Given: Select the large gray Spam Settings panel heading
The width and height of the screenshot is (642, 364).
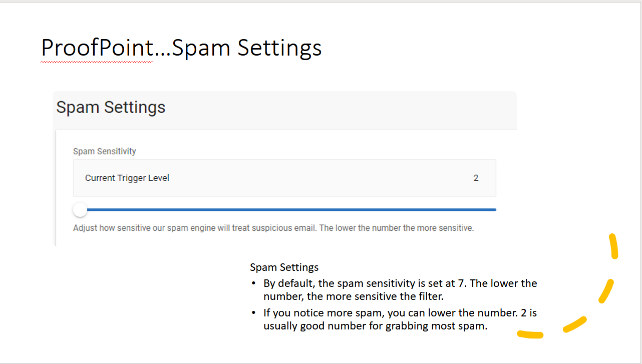Looking at the screenshot, I should (x=111, y=108).
